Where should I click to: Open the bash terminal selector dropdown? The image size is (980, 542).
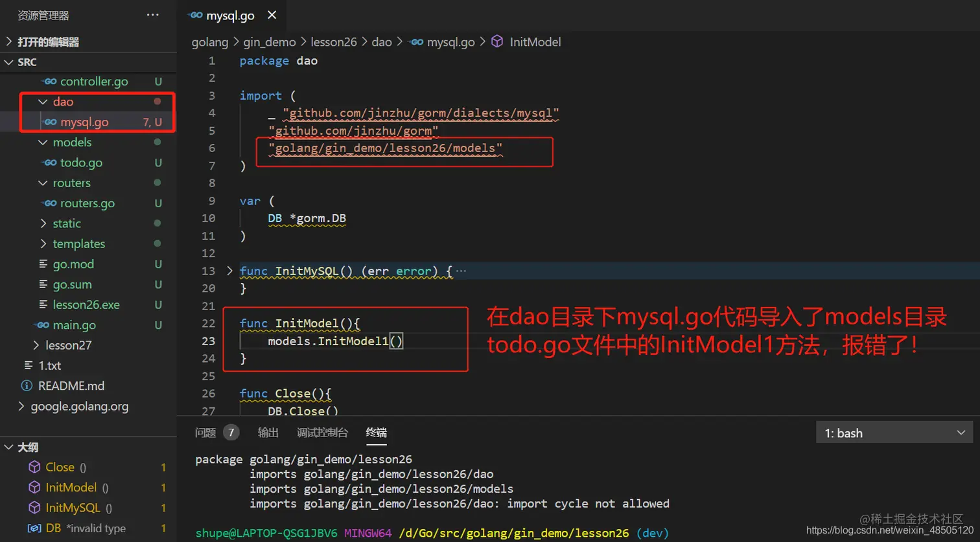(894, 433)
